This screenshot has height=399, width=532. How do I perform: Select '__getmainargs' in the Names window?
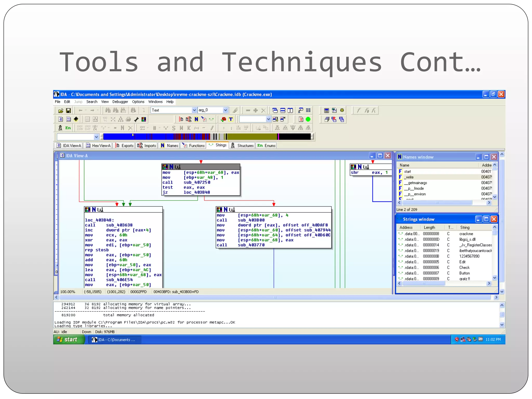pos(444,183)
